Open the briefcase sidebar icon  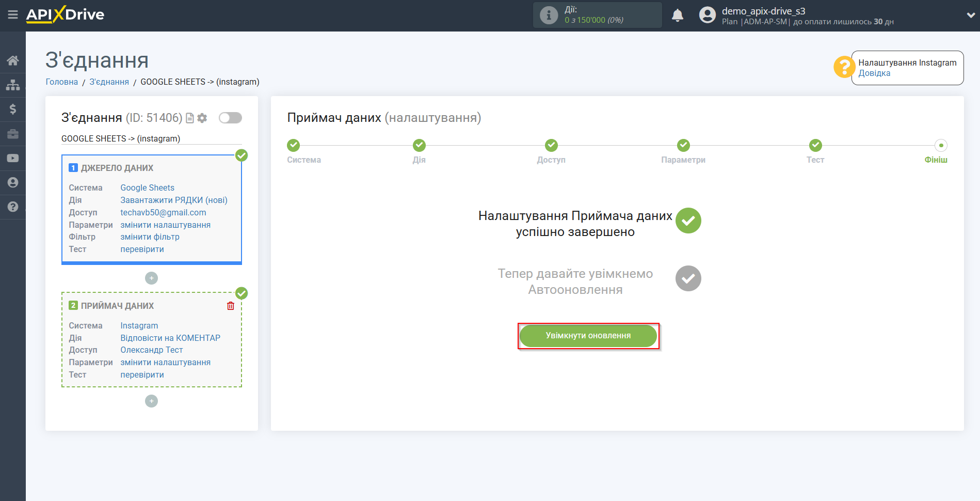[x=13, y=134]
